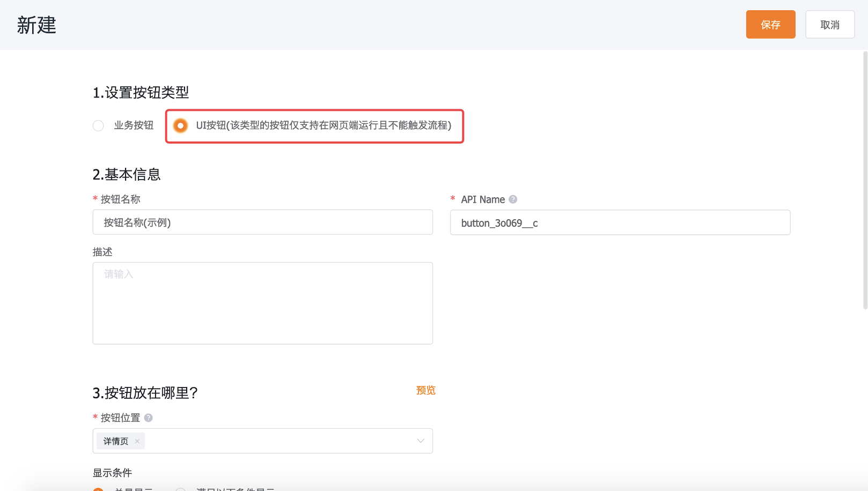This screenshot has width=868, height=491.
Task: Expand the 按钮位置 dropdown chevron
Action: pos(421,441)
